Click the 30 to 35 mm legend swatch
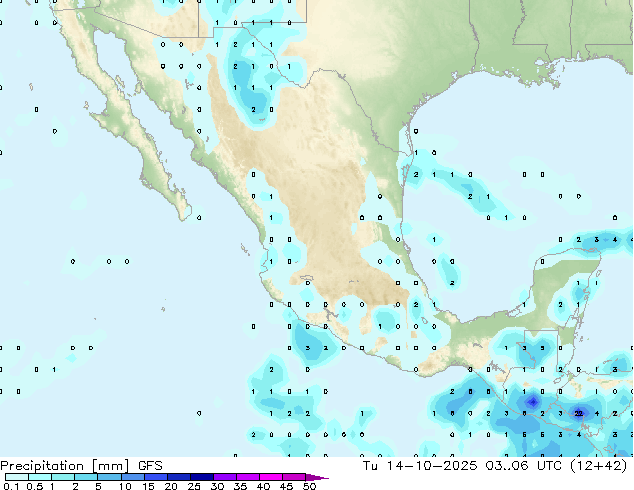The width and height of the screenshot is (634, 490). (x=225, y=477)
